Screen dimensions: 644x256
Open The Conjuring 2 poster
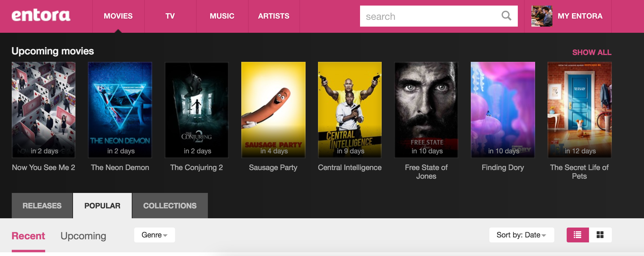point(197,110)
